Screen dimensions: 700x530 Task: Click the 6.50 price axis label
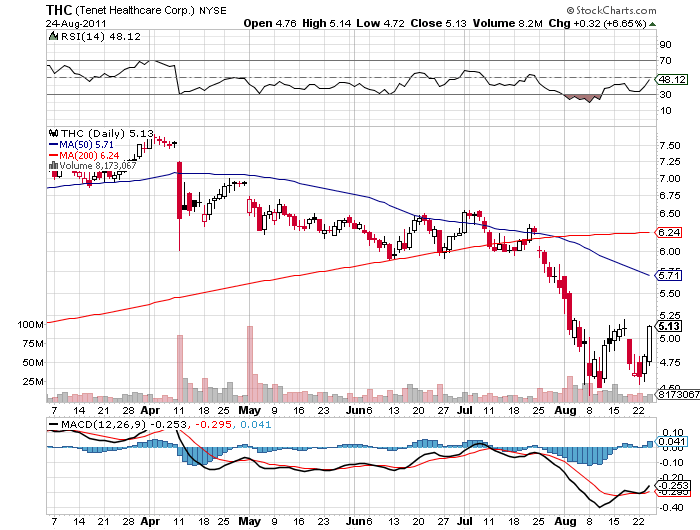click(670, 214)
